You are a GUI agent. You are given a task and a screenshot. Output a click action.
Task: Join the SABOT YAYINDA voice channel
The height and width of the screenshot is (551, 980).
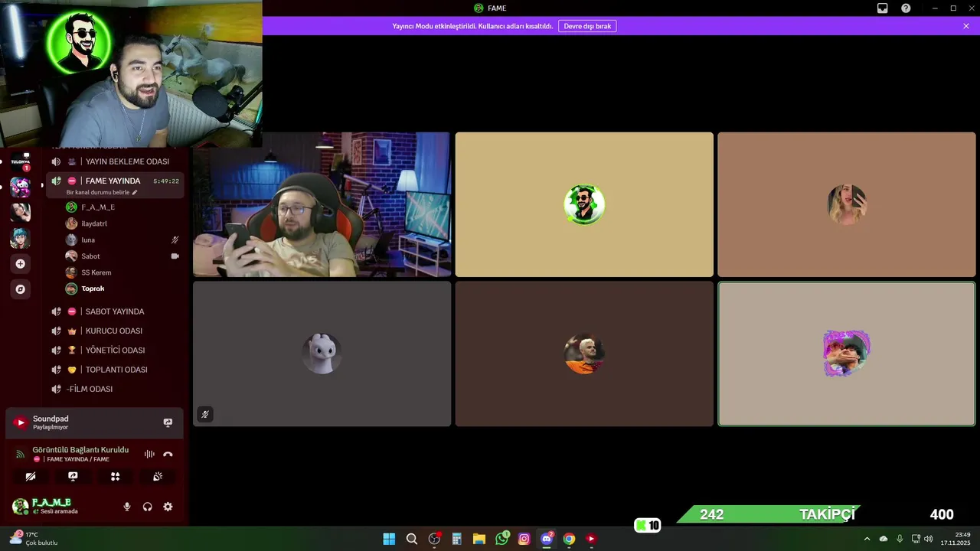115,311
